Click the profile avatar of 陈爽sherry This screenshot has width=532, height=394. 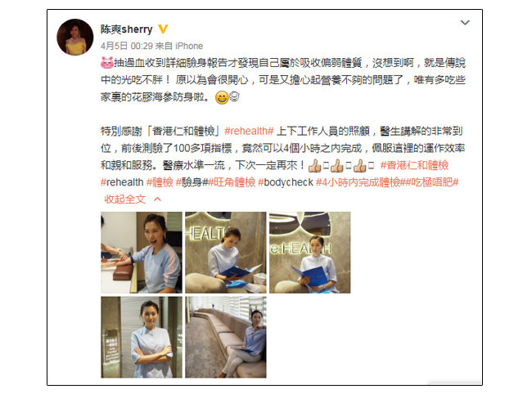pos(75,37)
